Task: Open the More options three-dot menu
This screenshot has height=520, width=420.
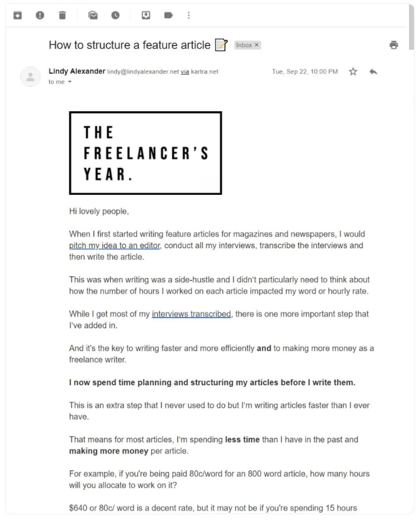Action: pyautogui.click(x=189, y=15)
